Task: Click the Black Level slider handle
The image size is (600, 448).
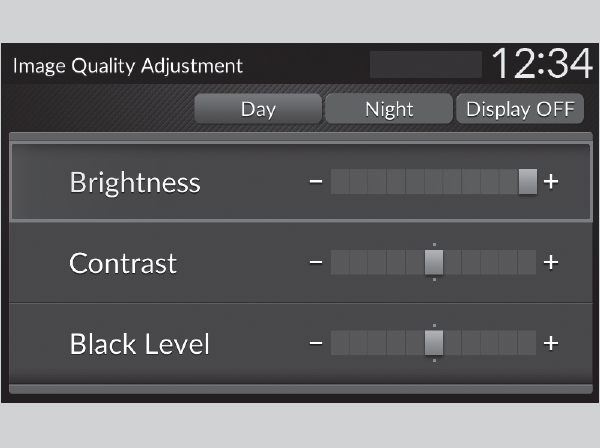Action: coord(434,344)
